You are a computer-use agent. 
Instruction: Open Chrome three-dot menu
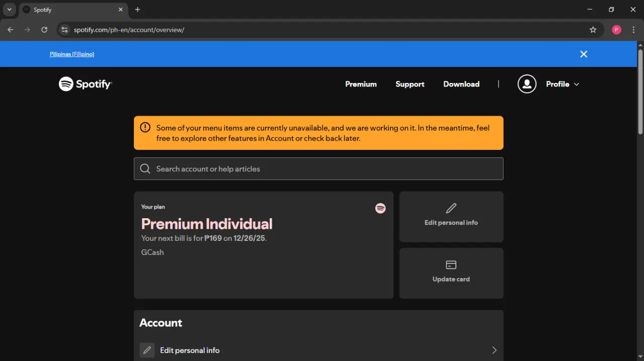click(x=633, y=30)
